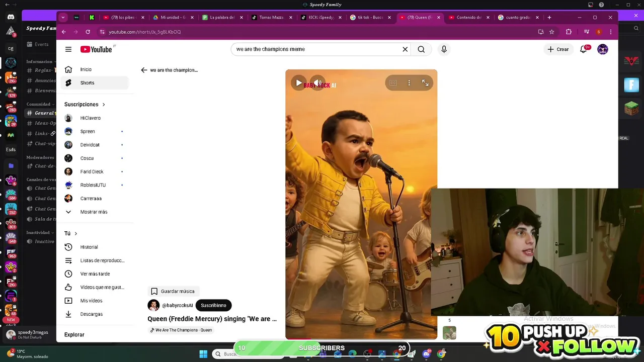Switch to the 'KICK: iSpeedy' tab

pos(321,17)
